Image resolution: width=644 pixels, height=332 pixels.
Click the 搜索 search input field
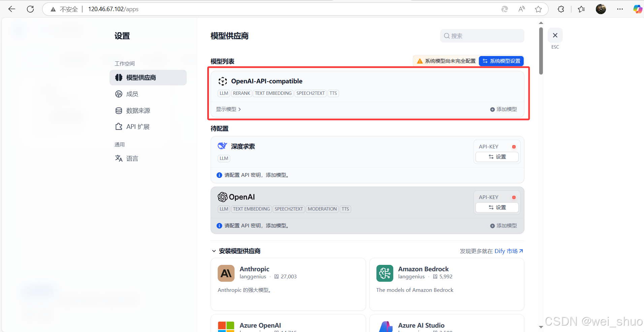[x=481, y=35]
